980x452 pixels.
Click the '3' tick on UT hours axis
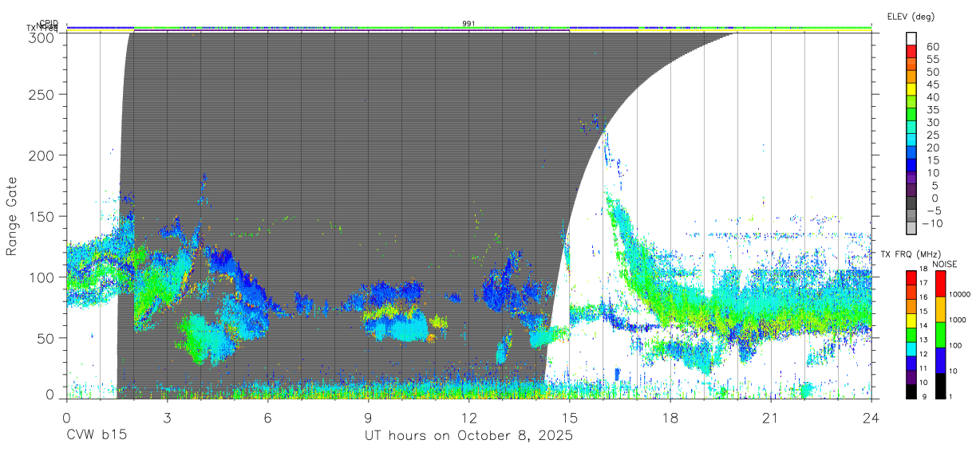click(x=167, y=418)
